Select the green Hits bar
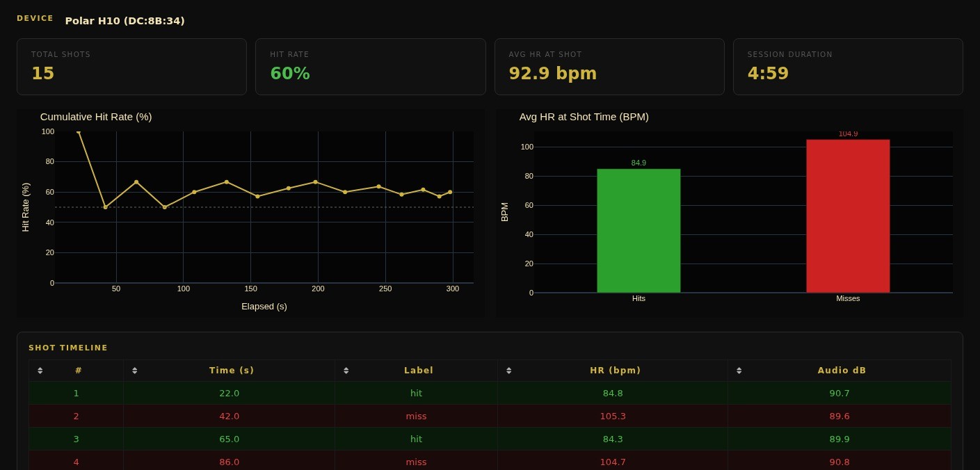980x470 pixels. 638,231
